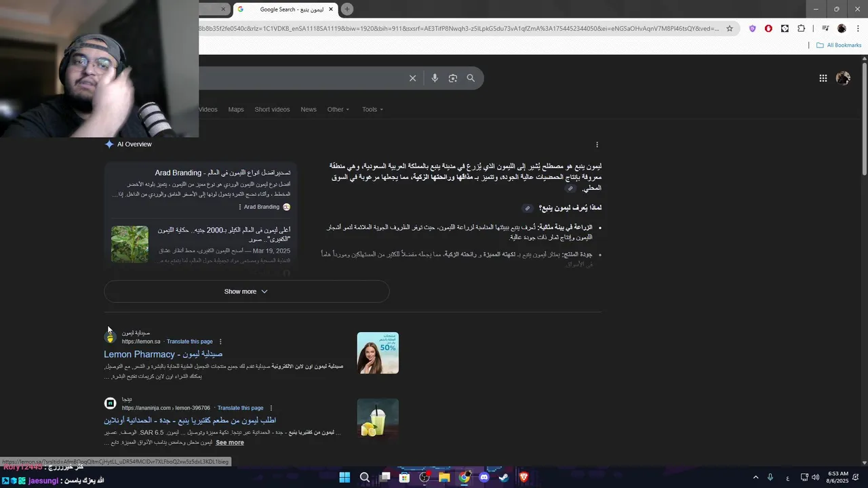
Task: Open the اطلب ليمون من مطعم كفتيريا ينبع result
Action: (190, 420)
